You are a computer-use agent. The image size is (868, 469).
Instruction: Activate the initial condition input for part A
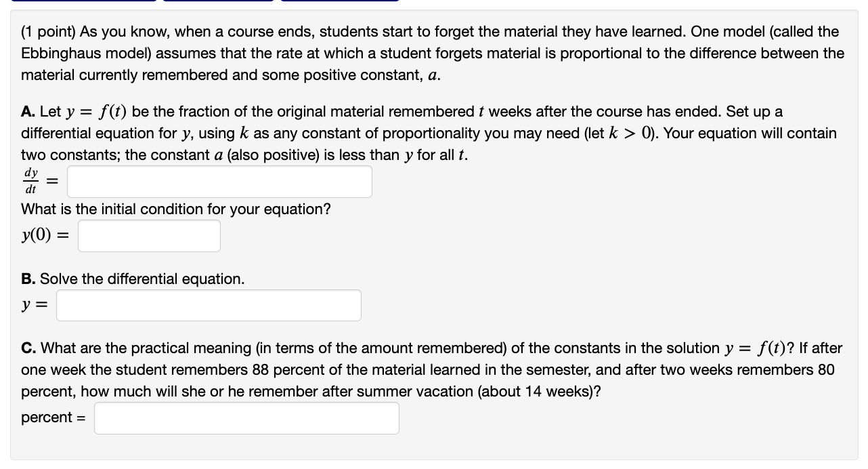[x=149, y=235]
